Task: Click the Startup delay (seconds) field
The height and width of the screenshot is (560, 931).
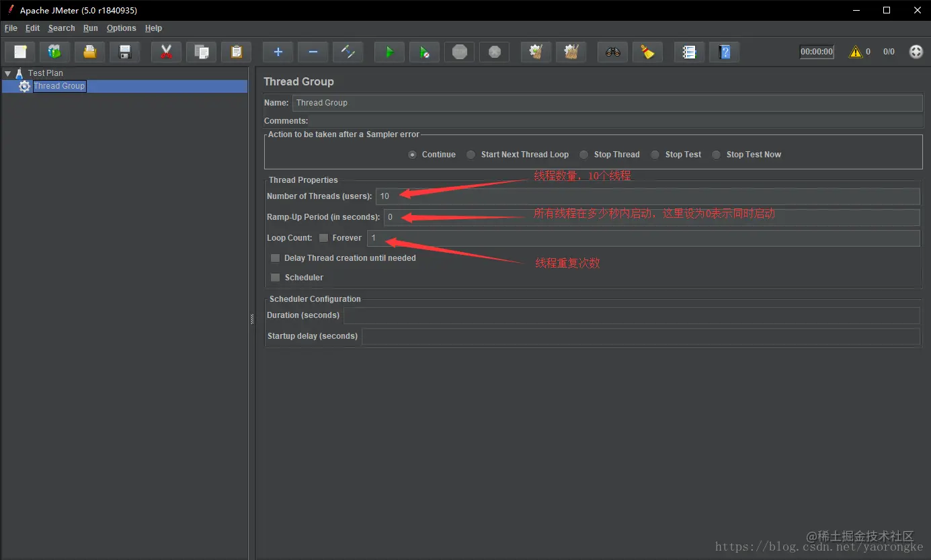Action: point(641,336)
